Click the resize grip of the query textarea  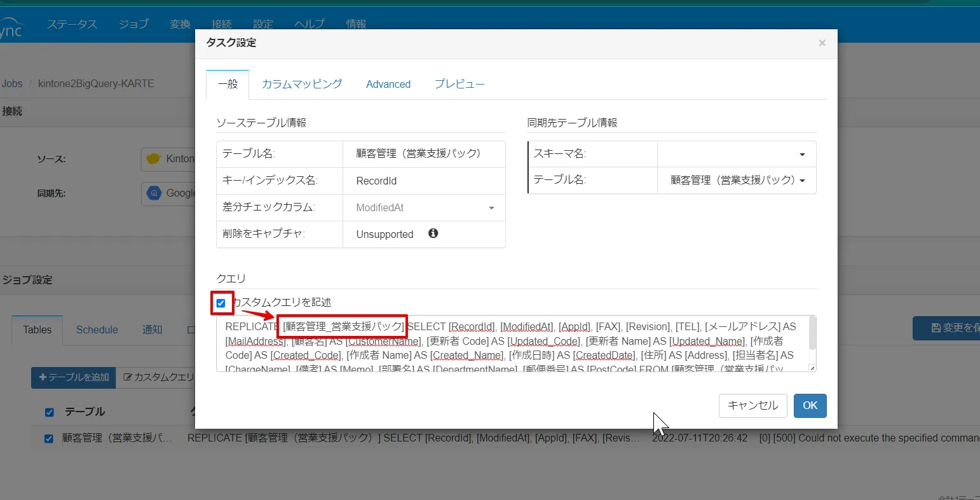812,368
